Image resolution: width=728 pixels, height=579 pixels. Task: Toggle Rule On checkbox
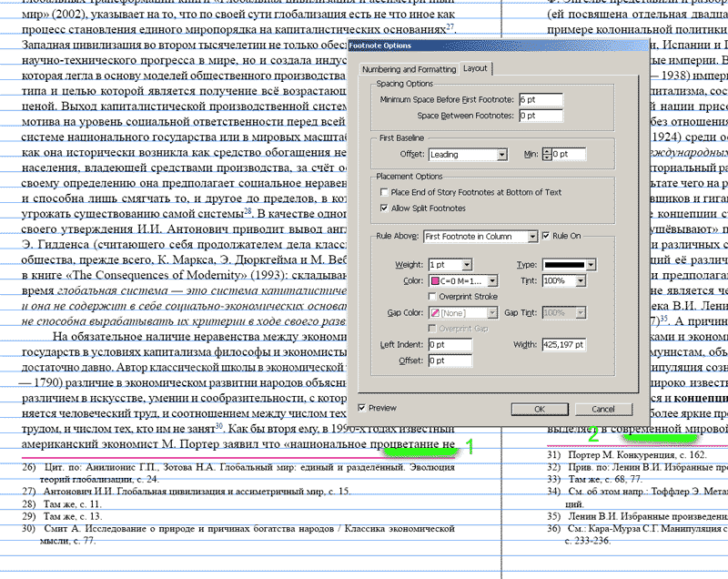click(546, 236)
